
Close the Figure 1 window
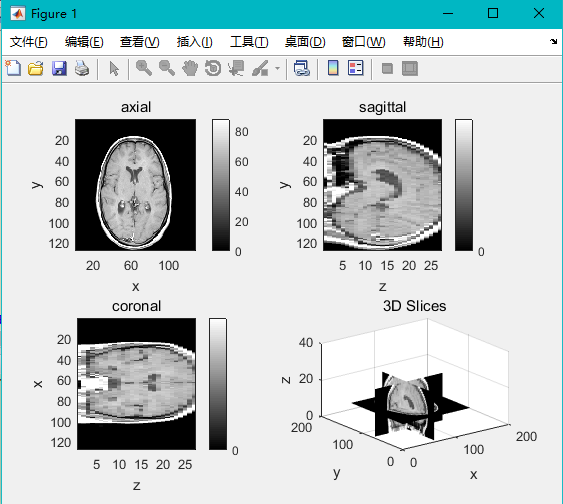539,14
